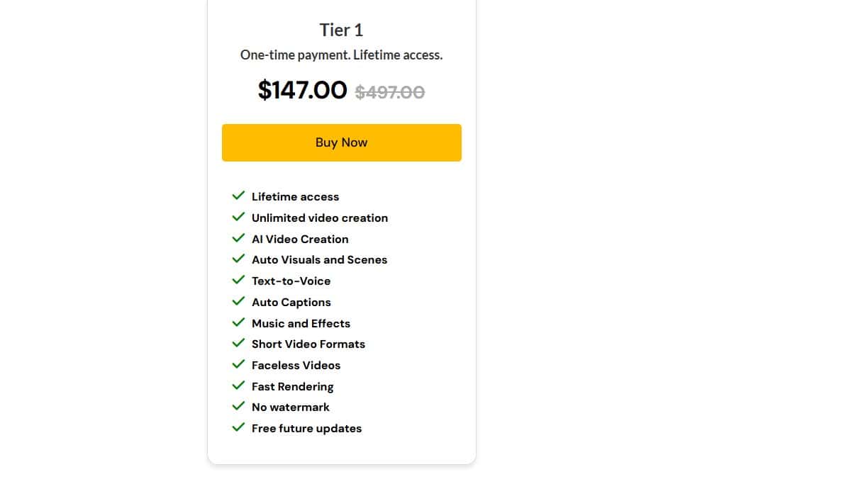Click the Text-to-Voice checkmark icon
The image size is (868, 479).
click(x=239, y=280)
